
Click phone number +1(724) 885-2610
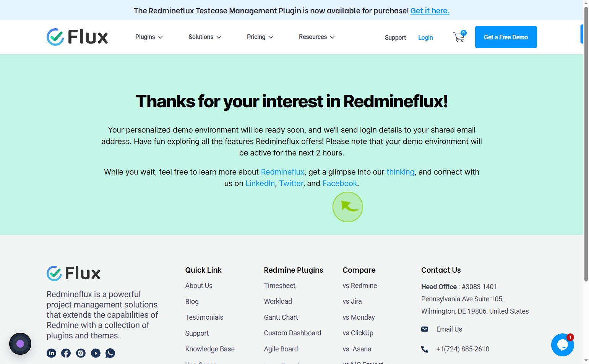tap(463, 349)
